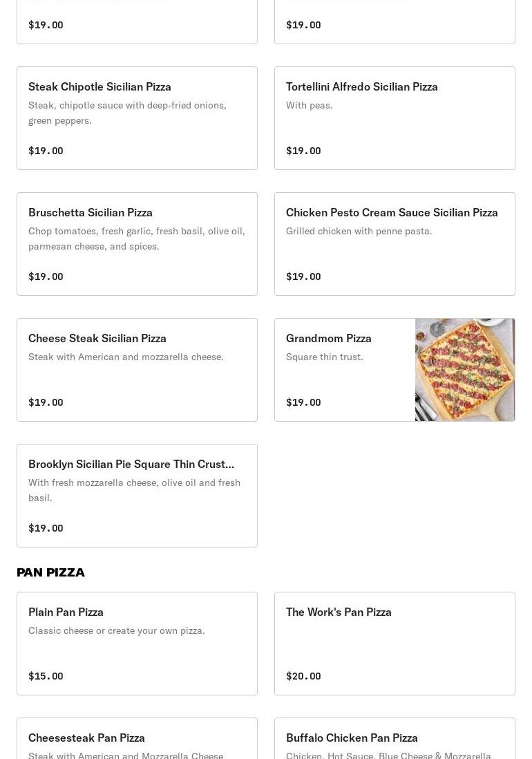Click the Bruschetta pizza ingredients description
Viewport: 532px width, 759px height.
(136, 238)
